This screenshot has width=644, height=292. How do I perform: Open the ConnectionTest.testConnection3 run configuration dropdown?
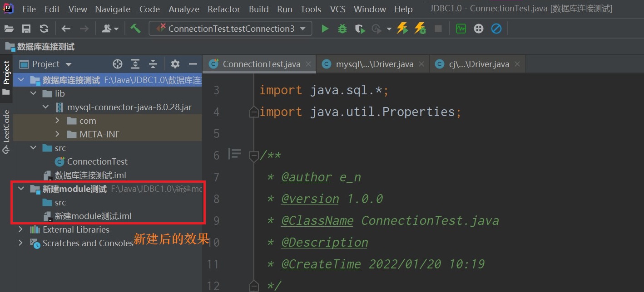coord(231,29)
